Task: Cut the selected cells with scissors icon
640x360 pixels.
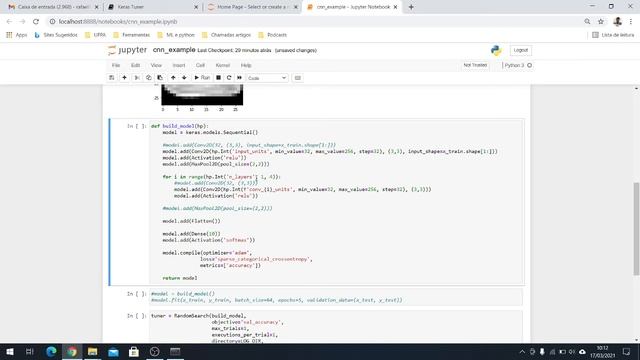Action: [137, 78]
